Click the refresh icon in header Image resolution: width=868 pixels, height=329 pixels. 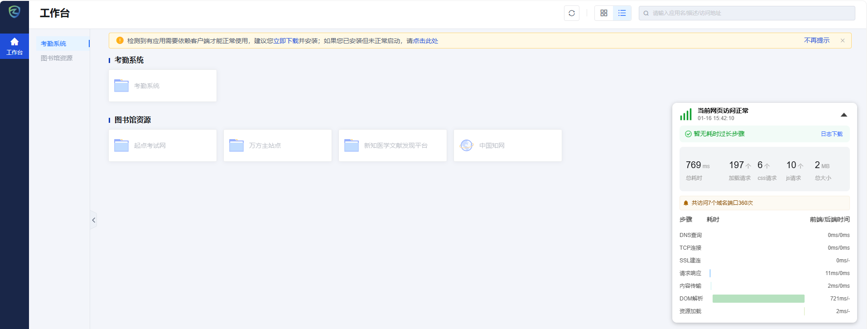point(571,13)
